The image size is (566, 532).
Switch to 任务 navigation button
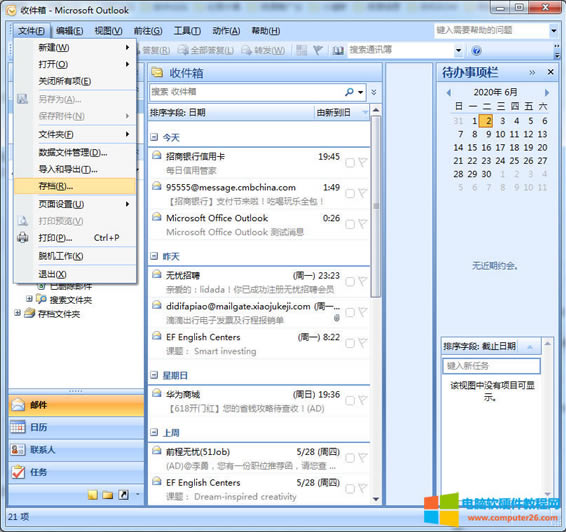pos(76,472)
